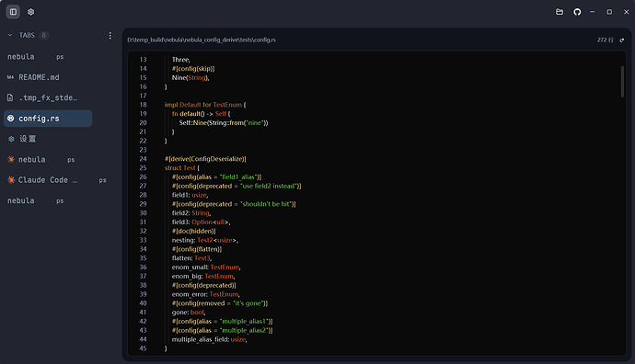Click the 272 行 line count label
This screenshot has height=364, width=635.
[x=605, y=40]
